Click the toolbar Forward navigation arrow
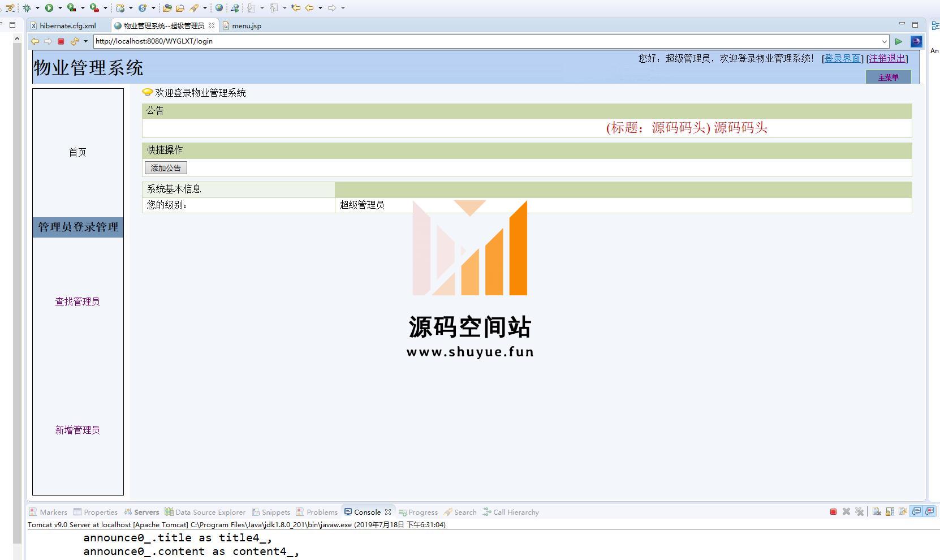This screenshot has height=560, width=940. click(x=332, y=8)
